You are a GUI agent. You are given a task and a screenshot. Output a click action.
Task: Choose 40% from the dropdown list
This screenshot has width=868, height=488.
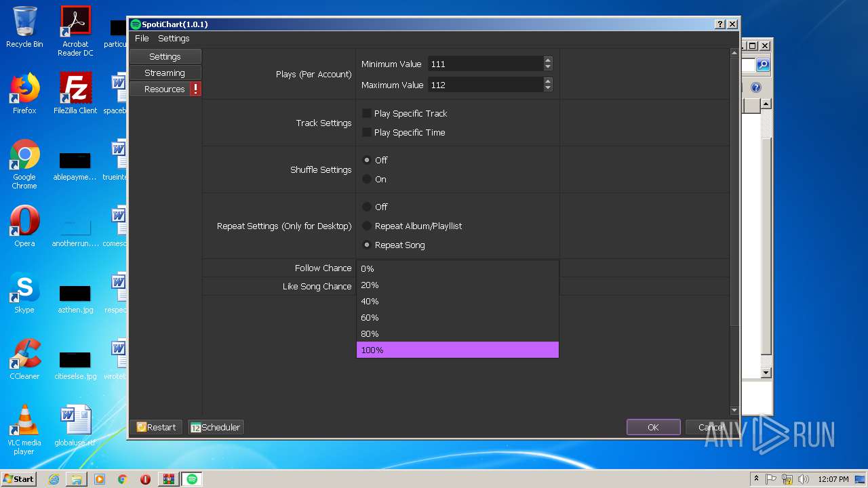(x=458, y=301)
